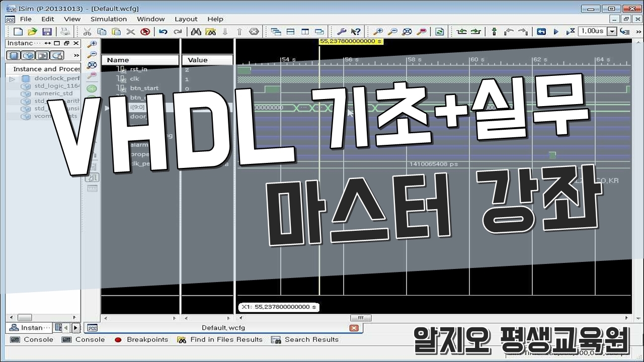This screenshot has height=362, width=644.
Task: Expand the doorlock_perf tree node
Action: 12,79
